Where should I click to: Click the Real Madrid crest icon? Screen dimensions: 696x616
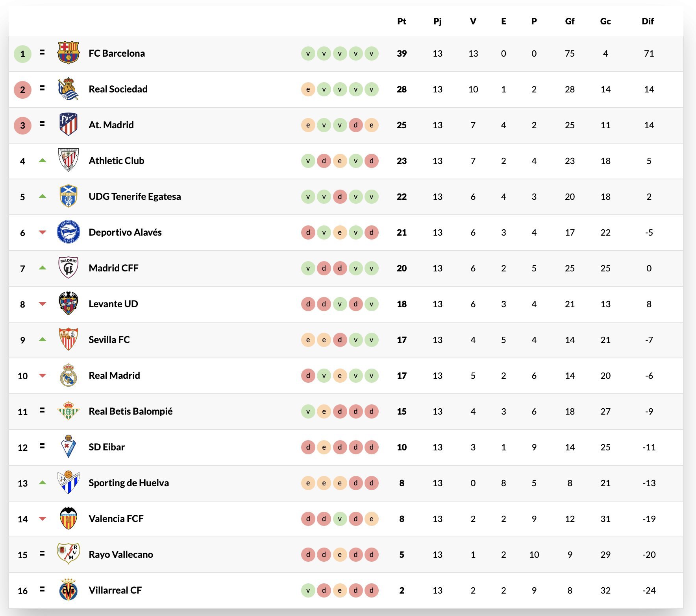[x=68, y=375]
